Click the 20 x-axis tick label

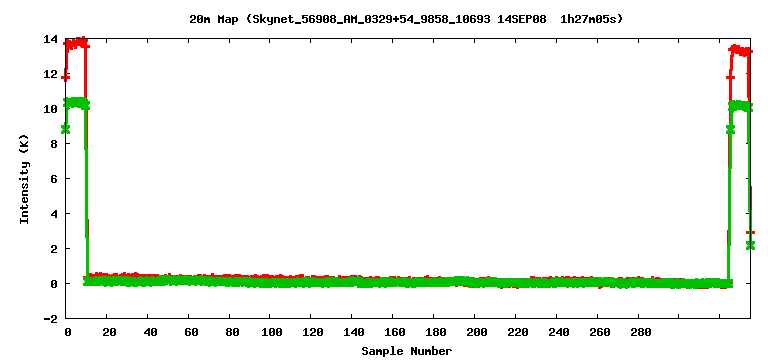109,333
